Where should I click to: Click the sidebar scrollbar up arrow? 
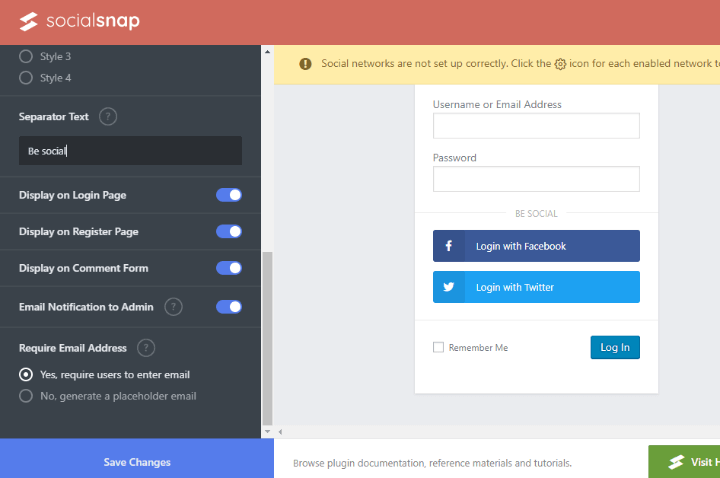pos(267,52)
